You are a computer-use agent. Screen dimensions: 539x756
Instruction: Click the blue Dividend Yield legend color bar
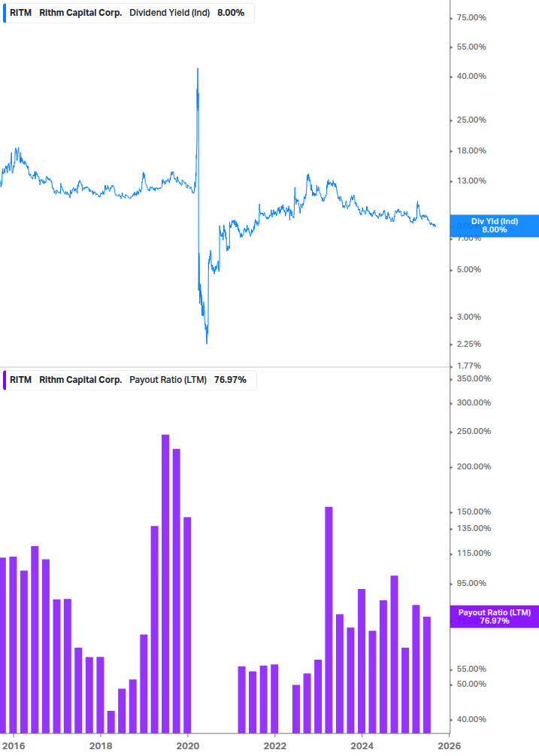pyautogui.click(x=5, y=13)
